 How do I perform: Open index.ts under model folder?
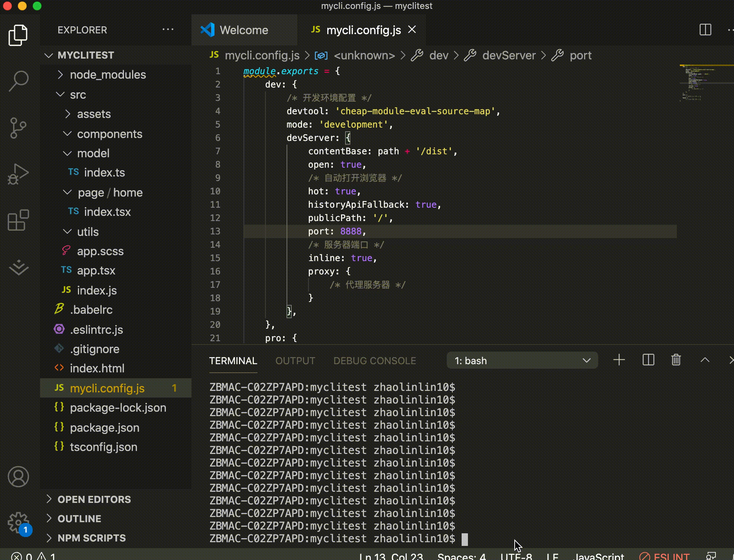(x=115, y=172)
